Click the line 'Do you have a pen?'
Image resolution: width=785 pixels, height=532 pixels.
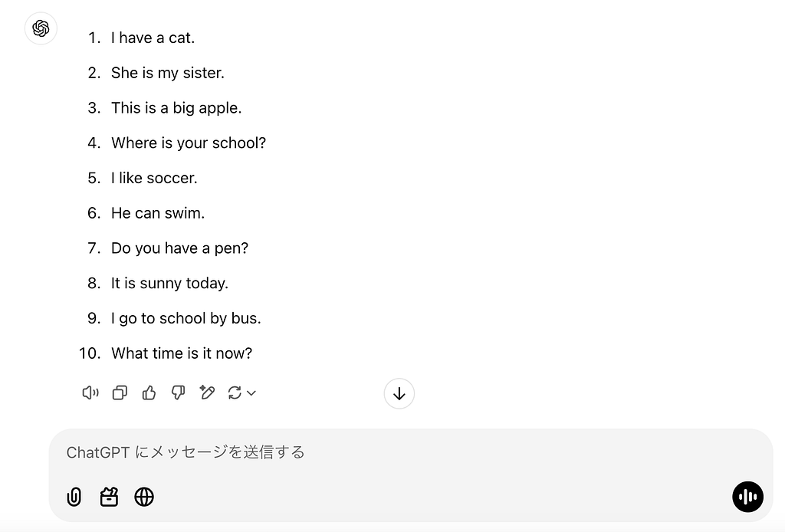pos(179,248)
